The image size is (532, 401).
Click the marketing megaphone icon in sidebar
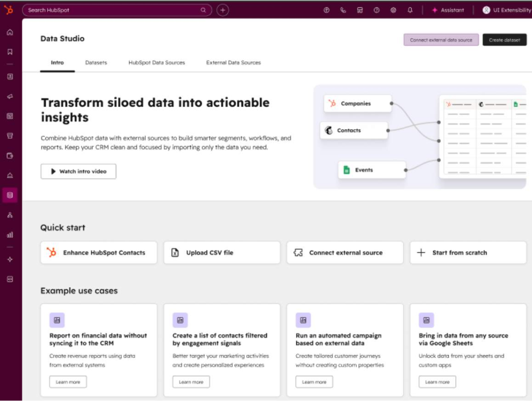tap(9, 96)
